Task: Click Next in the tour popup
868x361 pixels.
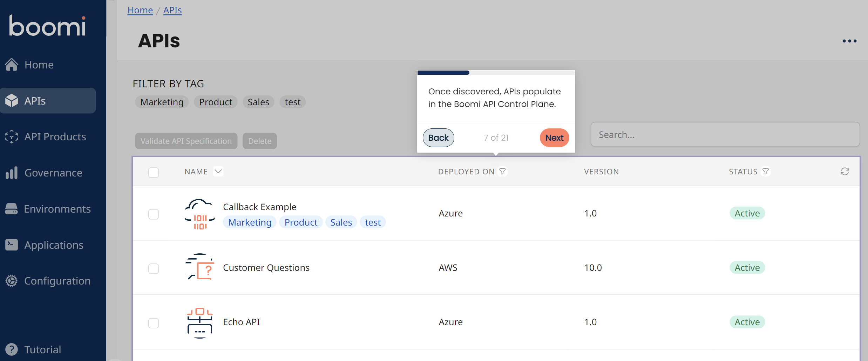Action: (554, 138)
